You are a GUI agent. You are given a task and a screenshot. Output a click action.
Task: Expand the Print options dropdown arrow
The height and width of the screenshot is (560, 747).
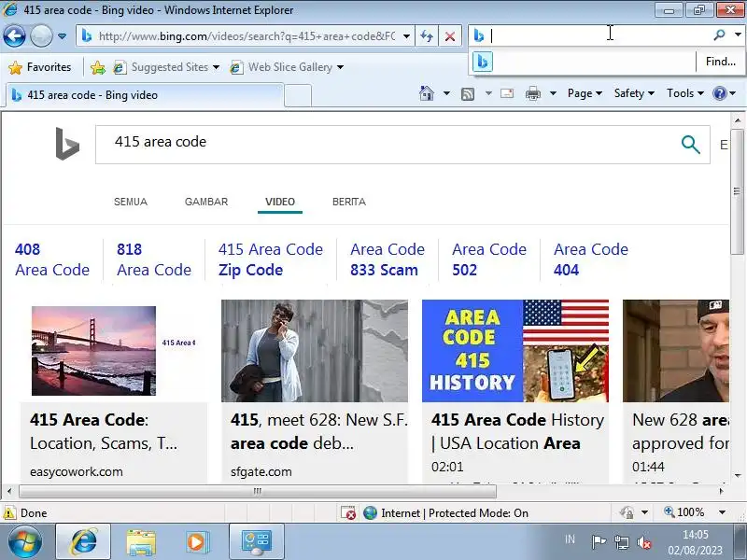553,93
